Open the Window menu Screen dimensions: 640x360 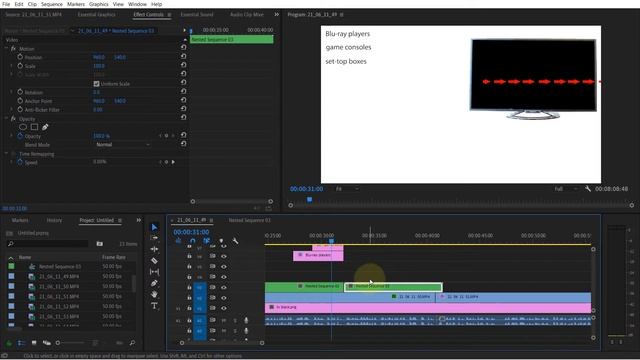(x=138, y=4)
